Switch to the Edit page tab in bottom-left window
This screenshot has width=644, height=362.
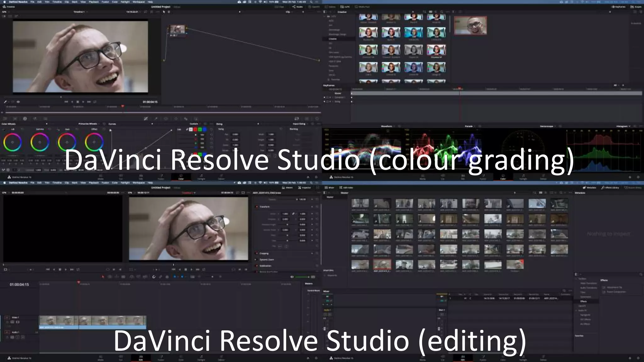pyautogui.click(x=141, y=358)
